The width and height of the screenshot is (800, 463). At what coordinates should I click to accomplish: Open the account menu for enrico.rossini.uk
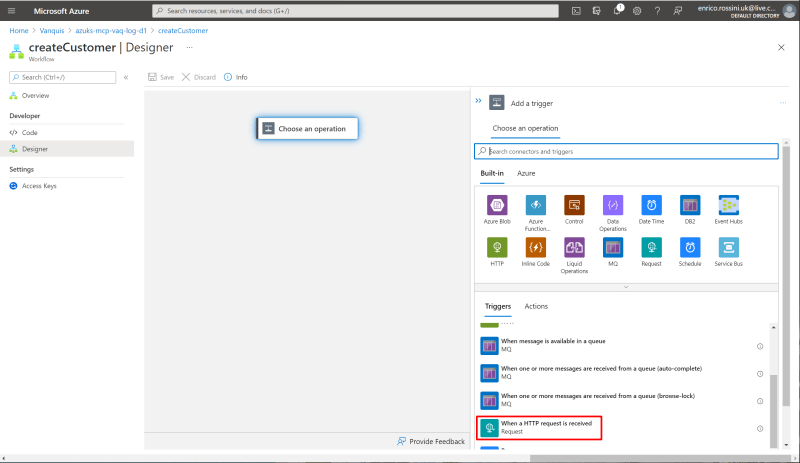pyautogui.click(x=746, y=11)
